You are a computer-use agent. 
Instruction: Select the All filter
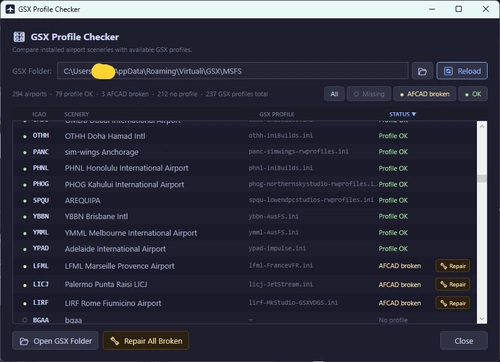tap(334, 94)
